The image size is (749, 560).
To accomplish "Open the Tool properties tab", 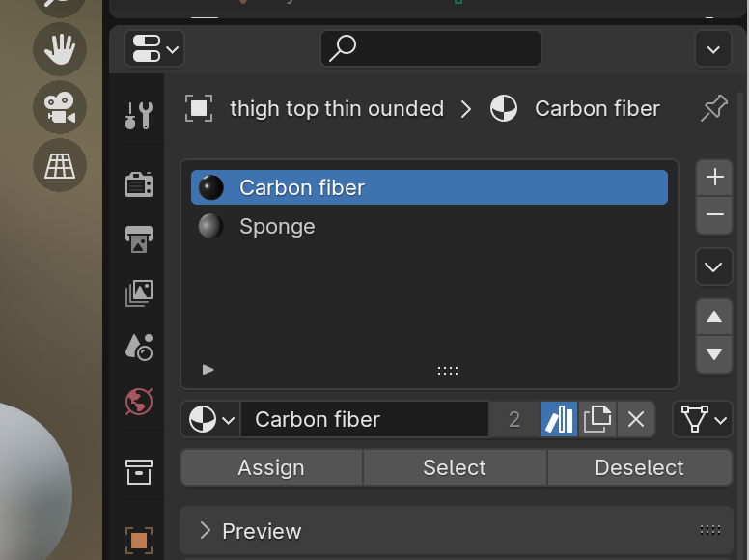I will [x=139, y=116].
